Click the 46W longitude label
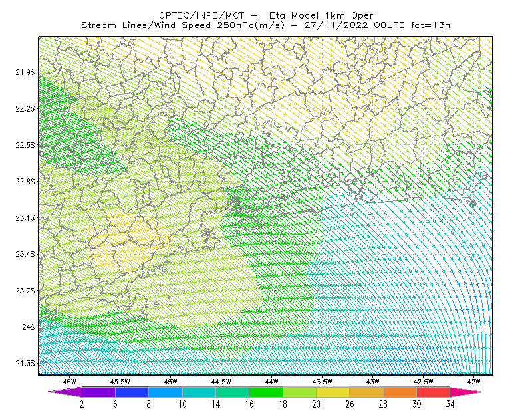 [x=70, y=382]
